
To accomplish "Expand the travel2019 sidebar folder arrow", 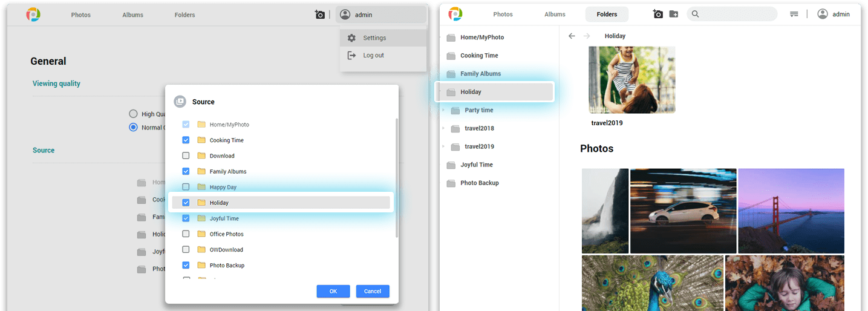I will click(443, 146).
